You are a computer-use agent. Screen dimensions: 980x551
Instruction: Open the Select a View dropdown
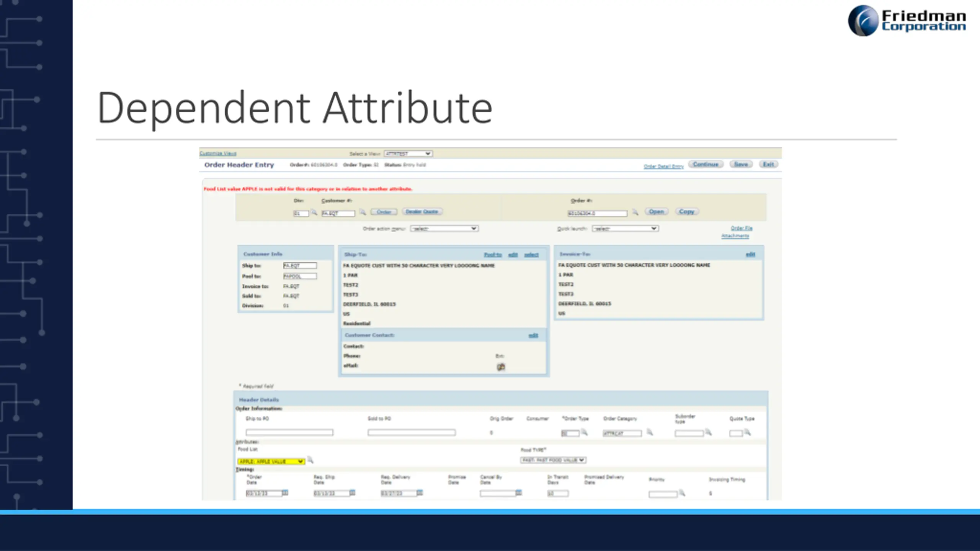pos(408,153)
